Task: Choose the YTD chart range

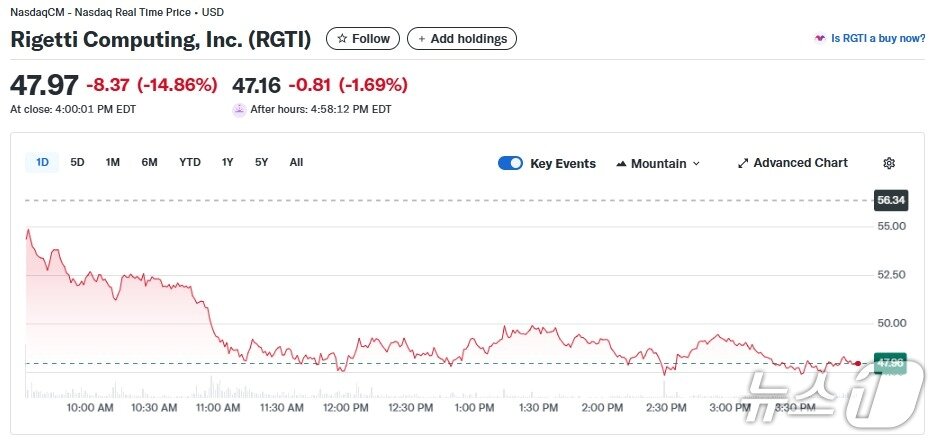Action: coord(190,162)
